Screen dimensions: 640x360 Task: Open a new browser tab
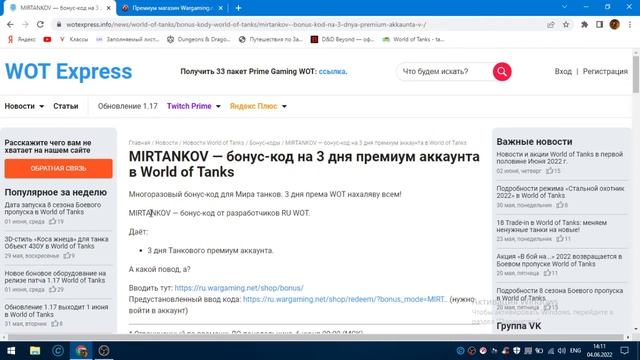238,8
